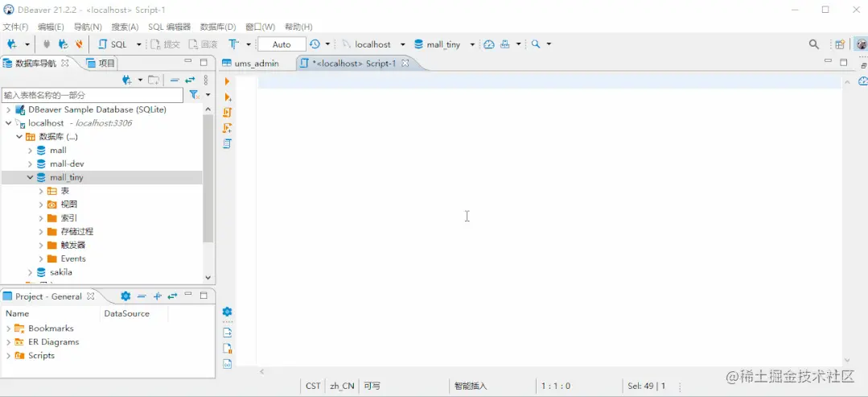Open 文件(F) menu
The height and width of the screenshot is (397, 868).
(15, 27)
